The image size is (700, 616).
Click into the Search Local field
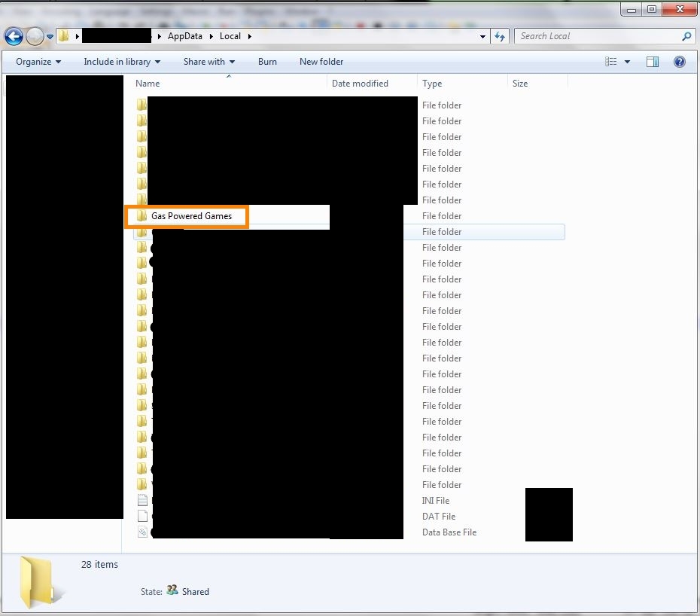tap(595, 36)
